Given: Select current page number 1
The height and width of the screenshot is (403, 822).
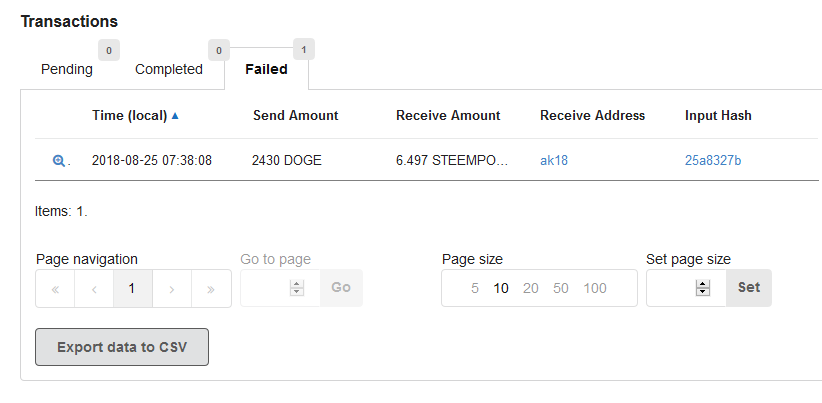Looking at the screenshot, I should tap(133, 288).
